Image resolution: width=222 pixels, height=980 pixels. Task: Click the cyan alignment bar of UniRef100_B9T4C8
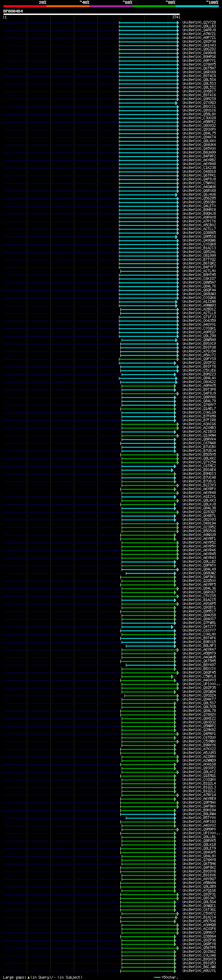[x=149, y=76]
